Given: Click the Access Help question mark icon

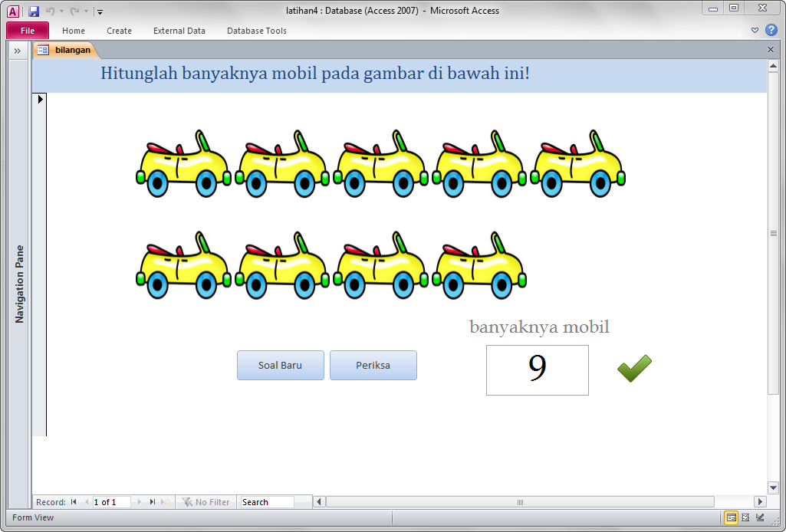Looking at the screenshot, I should tap(771, 31).
